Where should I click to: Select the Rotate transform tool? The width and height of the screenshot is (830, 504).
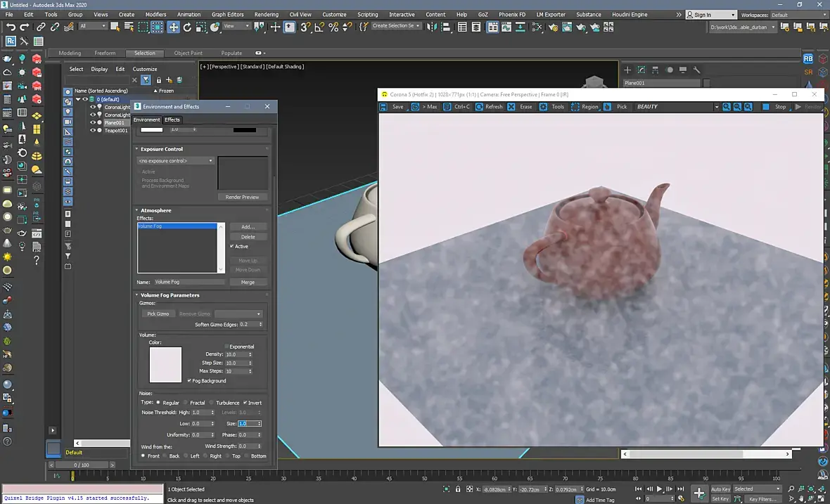pos(188,27)
